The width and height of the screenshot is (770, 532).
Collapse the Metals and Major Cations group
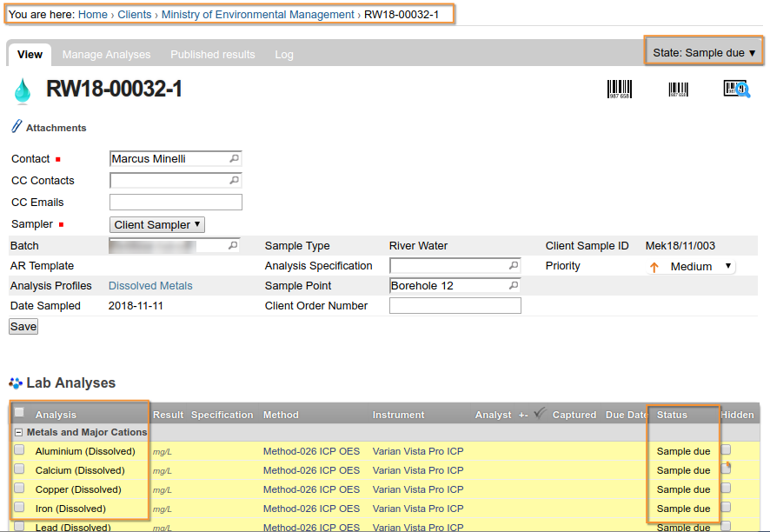[x=17, y=432]
